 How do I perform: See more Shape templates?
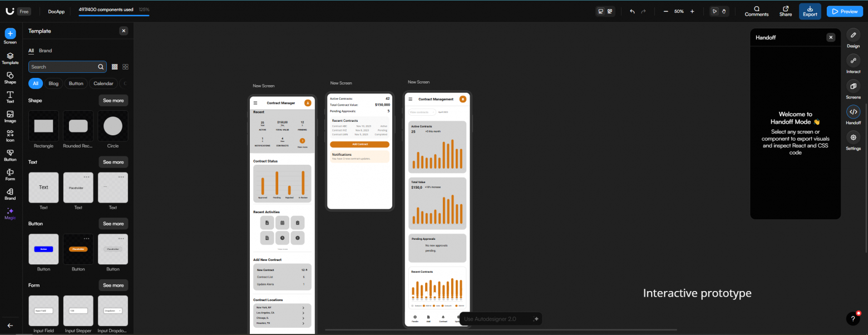click(x=113, y=101)
